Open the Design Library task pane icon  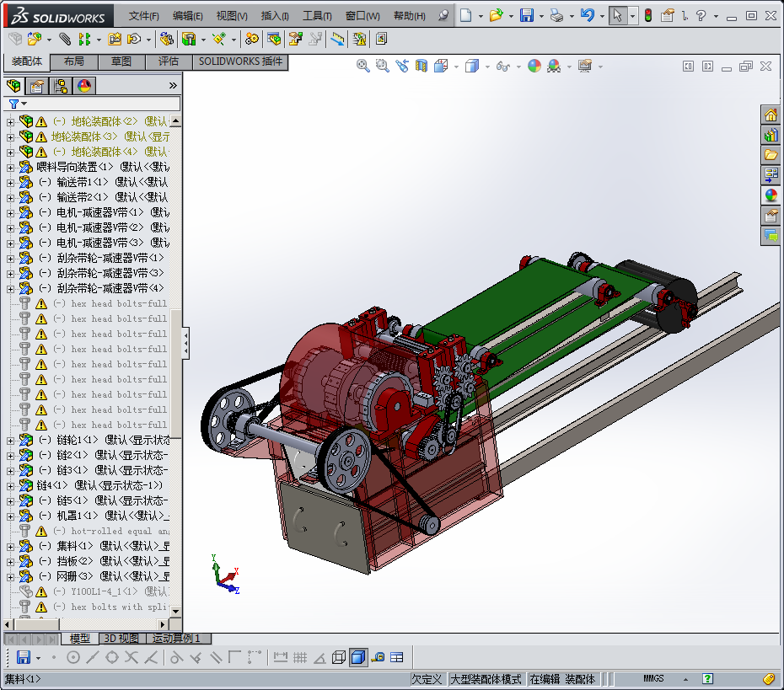[771, 135]
